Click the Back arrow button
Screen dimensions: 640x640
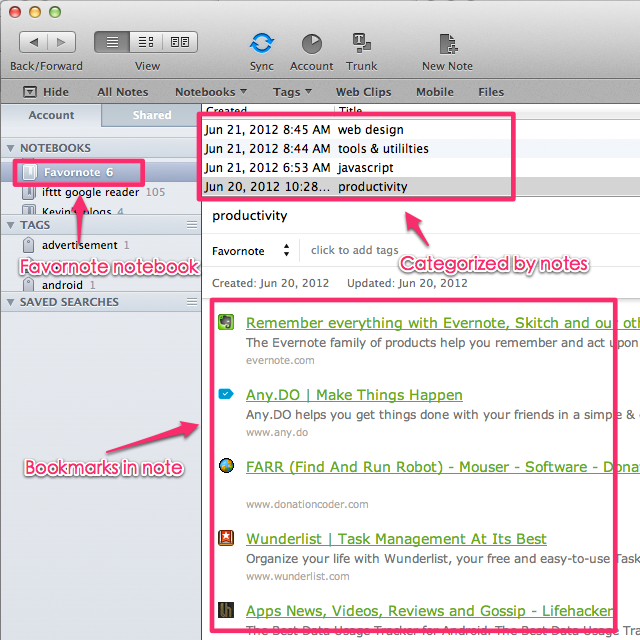tap(33, 42)
